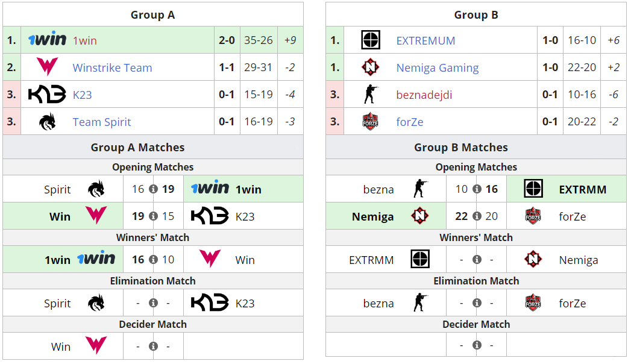
Task: Click the K23 logo in Group A standings
Action: pos(46,95)
